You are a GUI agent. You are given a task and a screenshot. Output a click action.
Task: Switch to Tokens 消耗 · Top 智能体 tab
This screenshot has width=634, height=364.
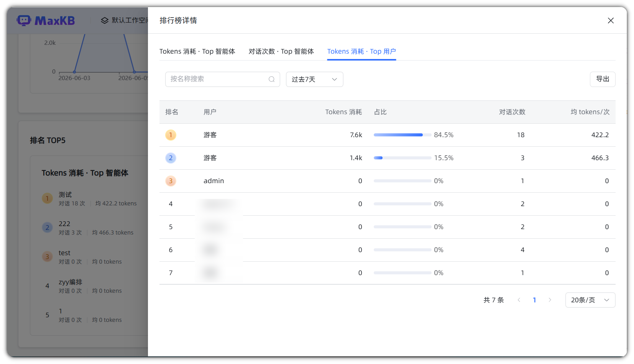coord(197,51)
